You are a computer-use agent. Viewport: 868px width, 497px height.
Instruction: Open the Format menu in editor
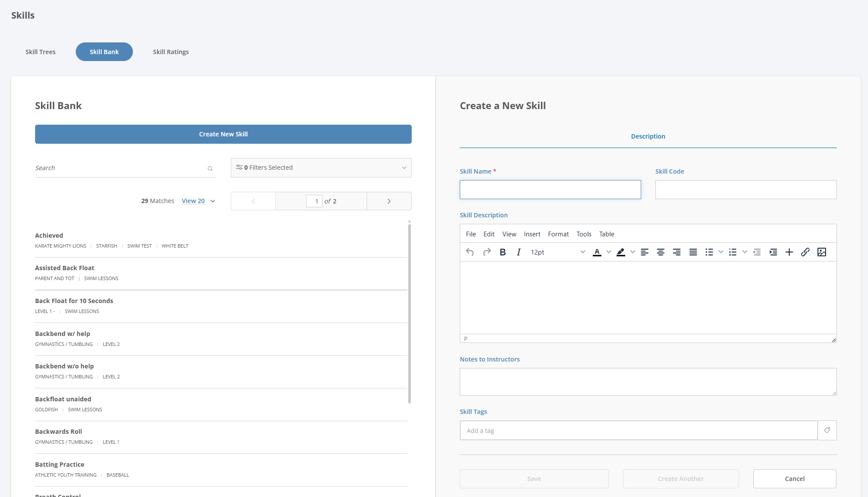point(558,234)
